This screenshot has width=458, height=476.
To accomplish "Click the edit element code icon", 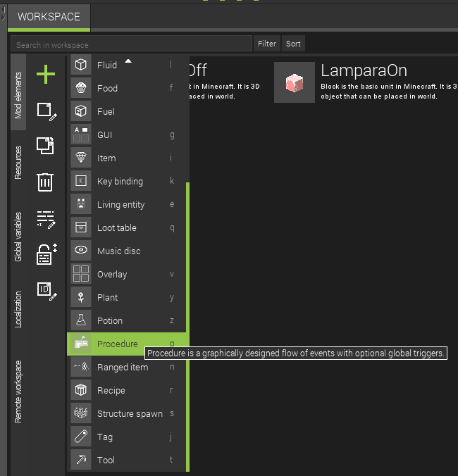I will [46, 220].
